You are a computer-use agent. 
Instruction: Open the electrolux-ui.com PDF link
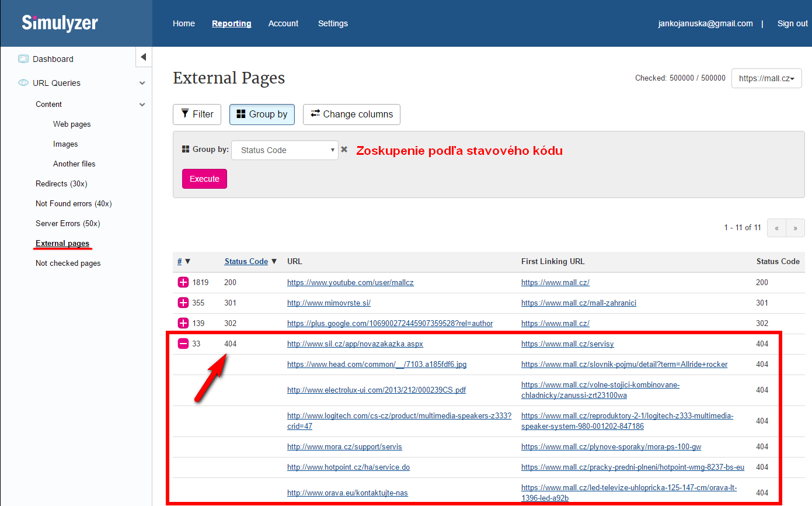pyautogui.click(x=377, y=390)
